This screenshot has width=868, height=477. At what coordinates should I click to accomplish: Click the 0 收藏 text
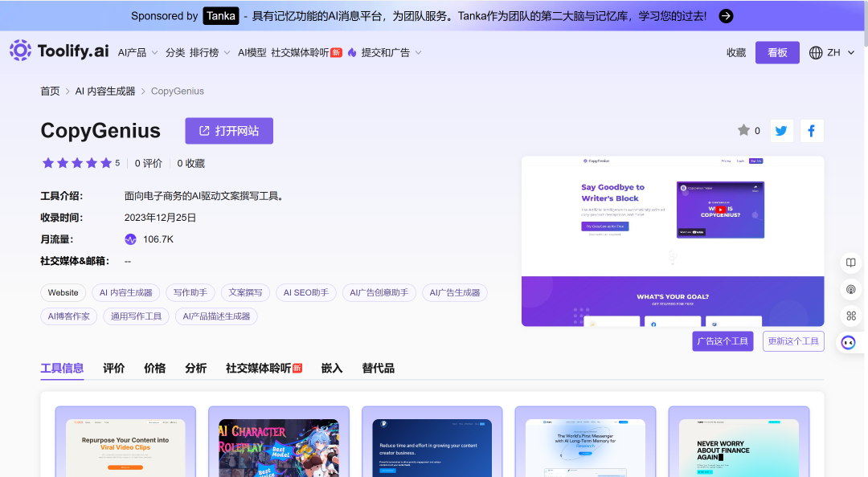(191, 163)
